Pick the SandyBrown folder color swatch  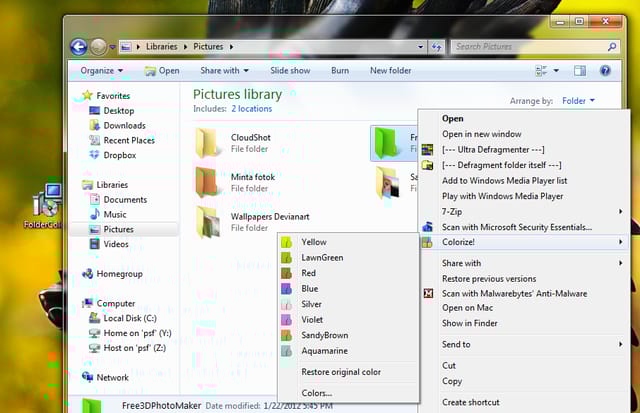[x=287, y=335]
